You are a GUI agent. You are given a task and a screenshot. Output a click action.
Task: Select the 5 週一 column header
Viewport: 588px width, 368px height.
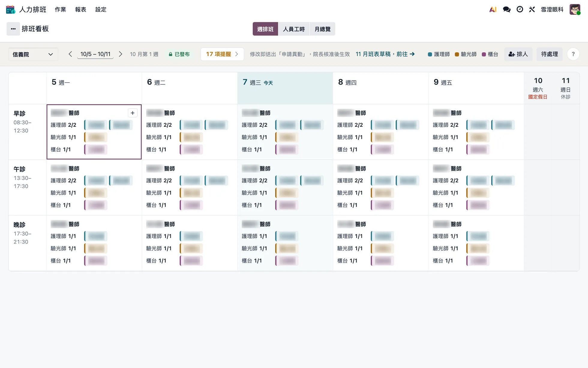pos(94,88)
